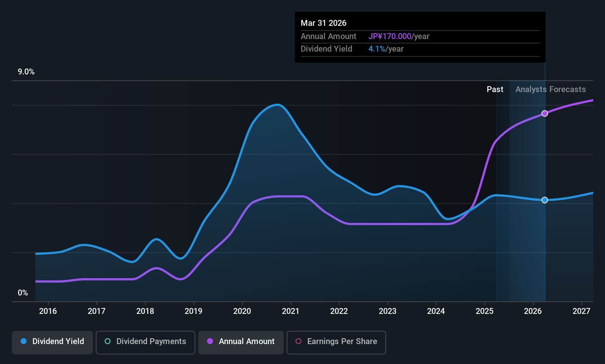
Task: Click the teal Dividend Payments legend circle
Action: (108, 341)
